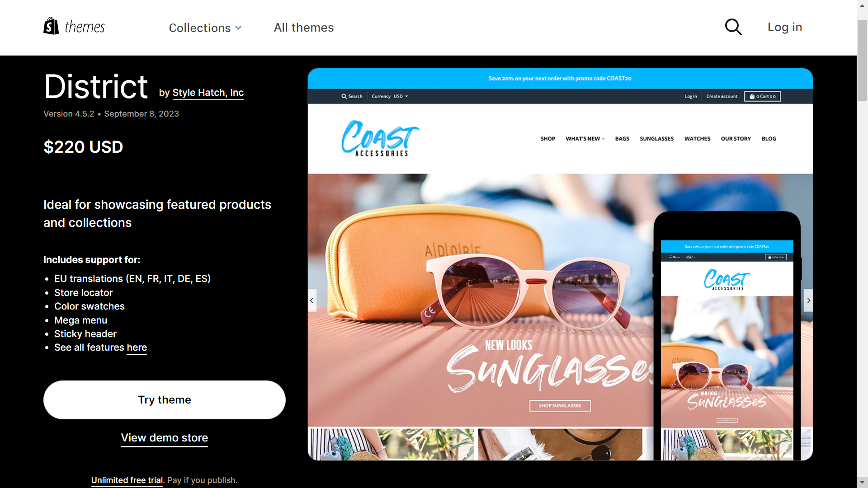Click the All themes menu item
The height and width of the screenshot is (488, 868).
(x=303, y=27)
